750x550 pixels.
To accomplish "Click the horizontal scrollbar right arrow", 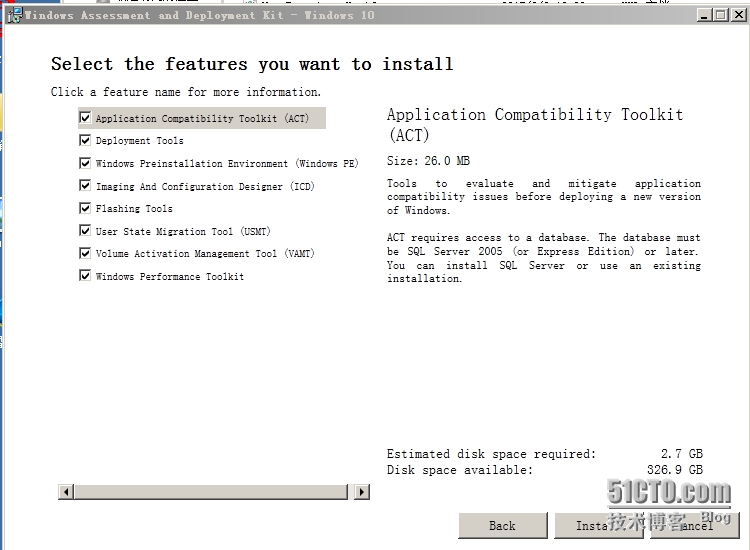I will click(362, 492).
